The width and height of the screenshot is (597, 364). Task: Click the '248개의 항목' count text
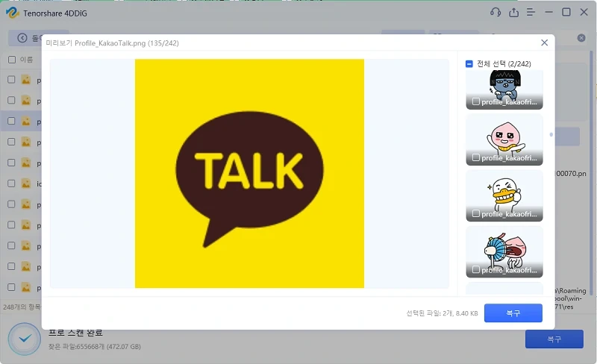coord(22,307)
